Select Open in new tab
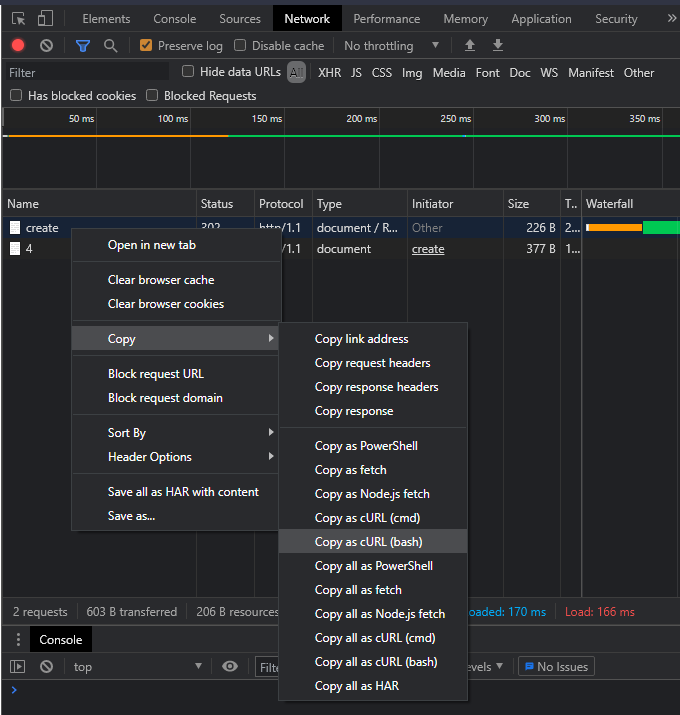Screen dimensions: 680x715 point(175,244)
